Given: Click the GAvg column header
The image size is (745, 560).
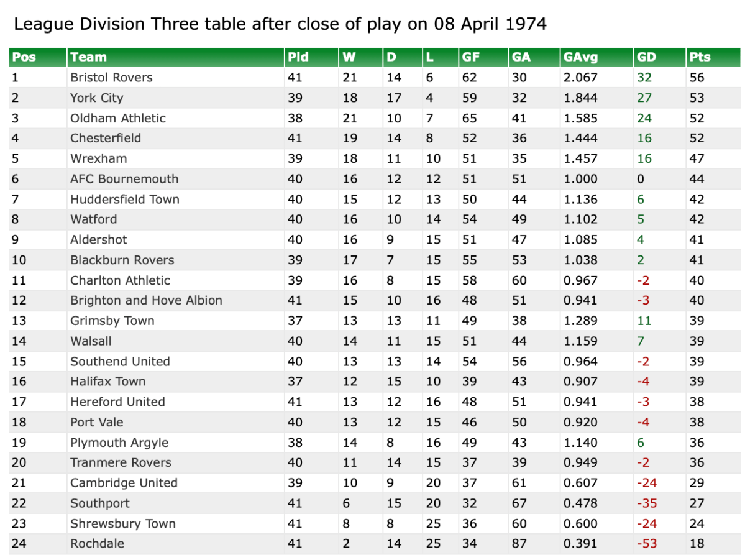Looking at the screenshot, I should pyautogui.click(x=580, y=57).
